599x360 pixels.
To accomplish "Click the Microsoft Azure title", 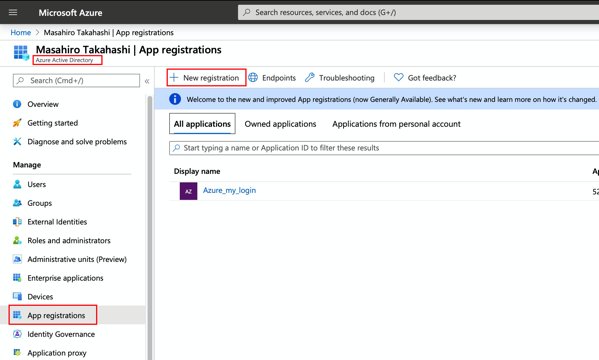I will 70,13.
